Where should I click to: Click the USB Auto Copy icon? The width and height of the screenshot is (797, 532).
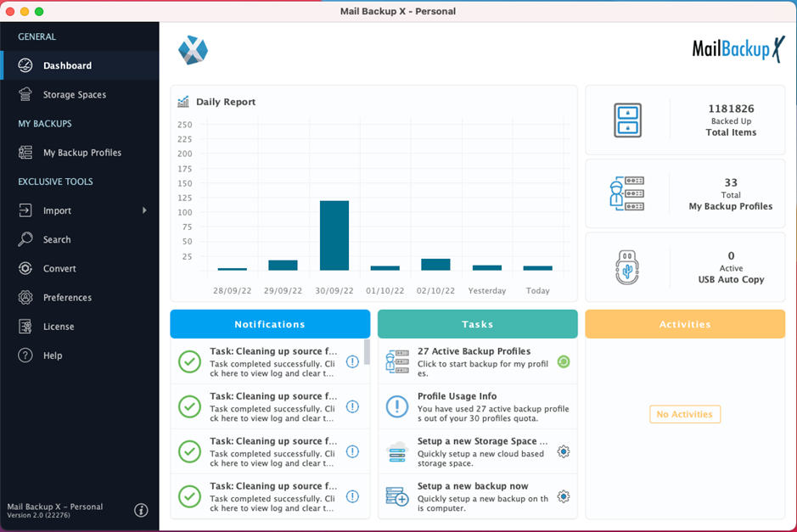627,267
